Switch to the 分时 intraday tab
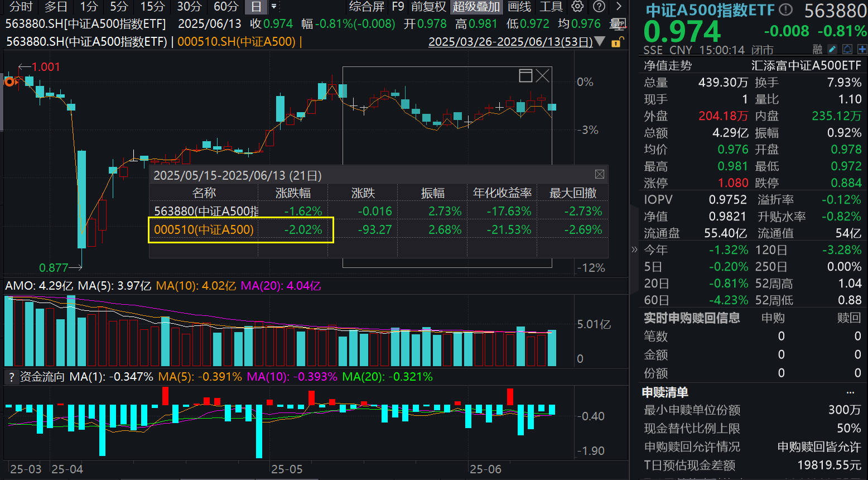Viewport: 868px width, 480px height. tap(21, 7)
